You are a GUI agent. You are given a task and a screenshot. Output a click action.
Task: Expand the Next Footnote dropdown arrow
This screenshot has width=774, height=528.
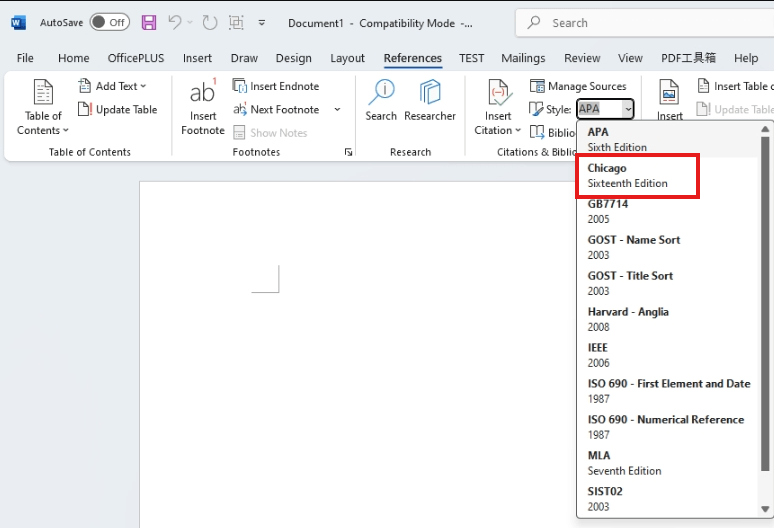coord(337,109)
